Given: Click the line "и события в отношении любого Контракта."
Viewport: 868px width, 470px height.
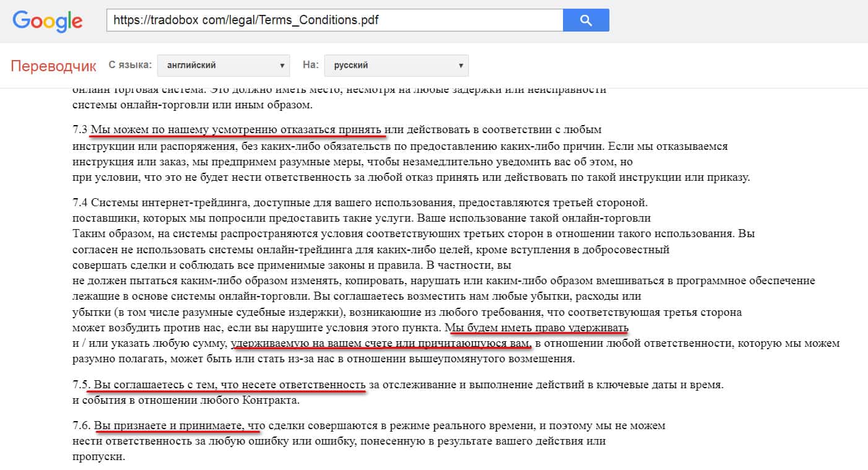Looking at the screenshot, I should click(186, 400).
